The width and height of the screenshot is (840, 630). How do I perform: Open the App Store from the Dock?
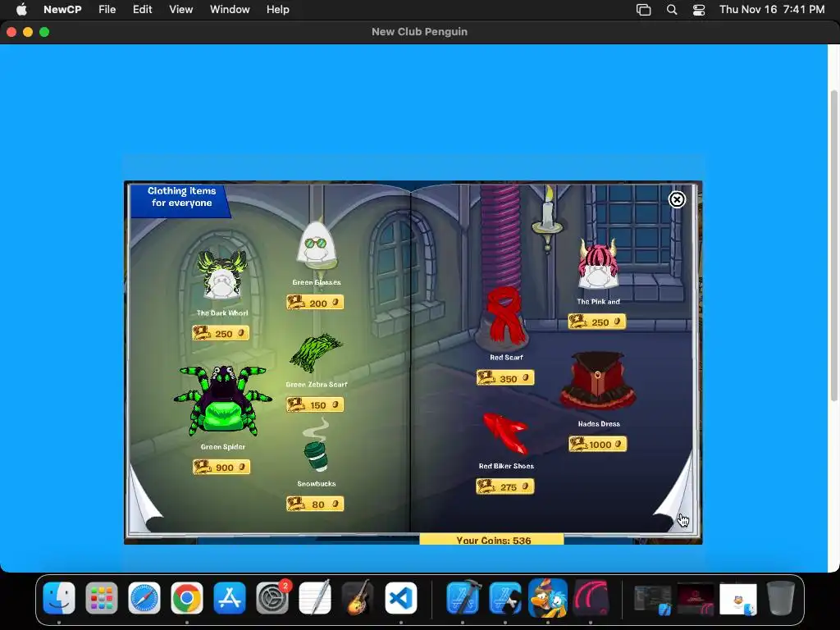coord(230,597)
